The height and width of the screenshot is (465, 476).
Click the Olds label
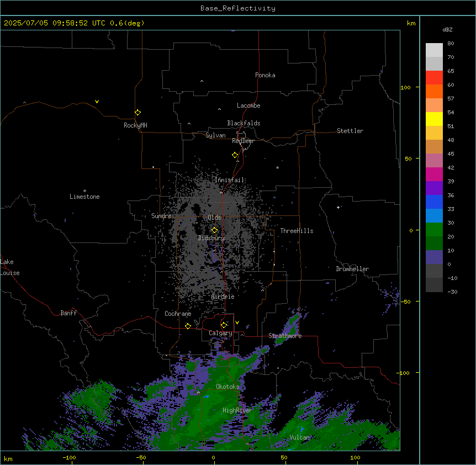click(x=214, y=218)
